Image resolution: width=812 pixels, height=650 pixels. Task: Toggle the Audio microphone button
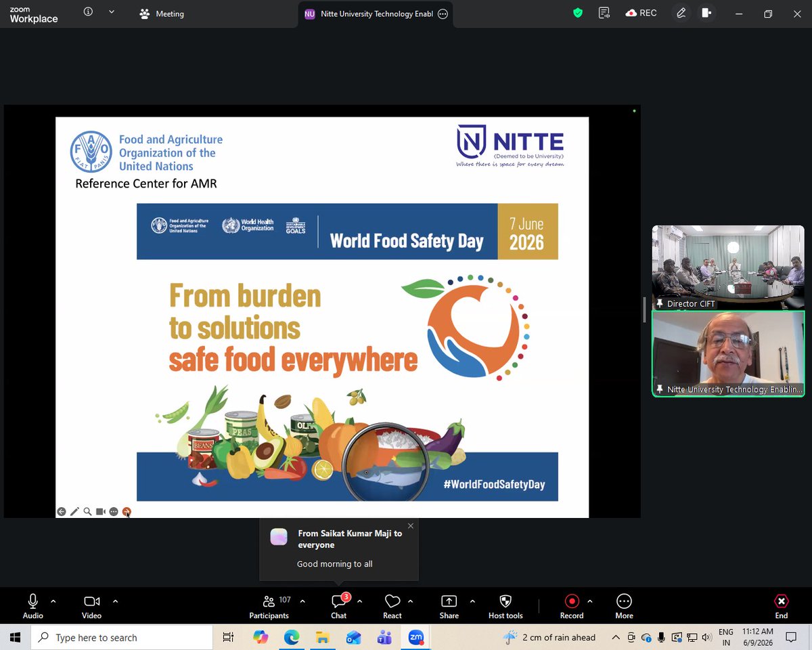point(32,607)
